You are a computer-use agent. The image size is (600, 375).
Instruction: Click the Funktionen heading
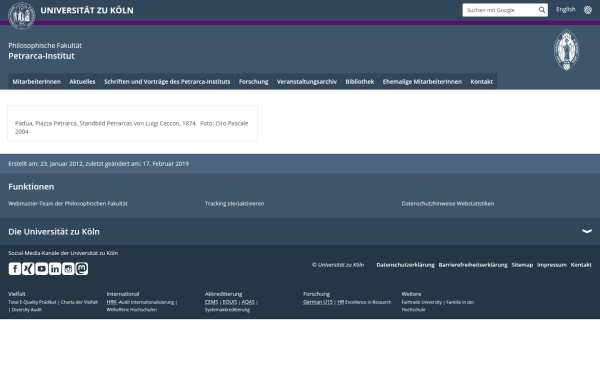31,187
